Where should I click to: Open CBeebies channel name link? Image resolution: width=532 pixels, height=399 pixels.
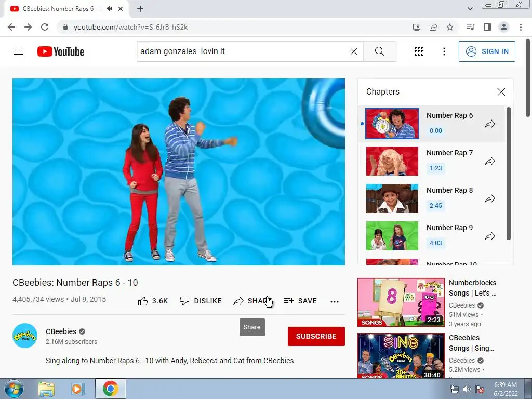61,331
